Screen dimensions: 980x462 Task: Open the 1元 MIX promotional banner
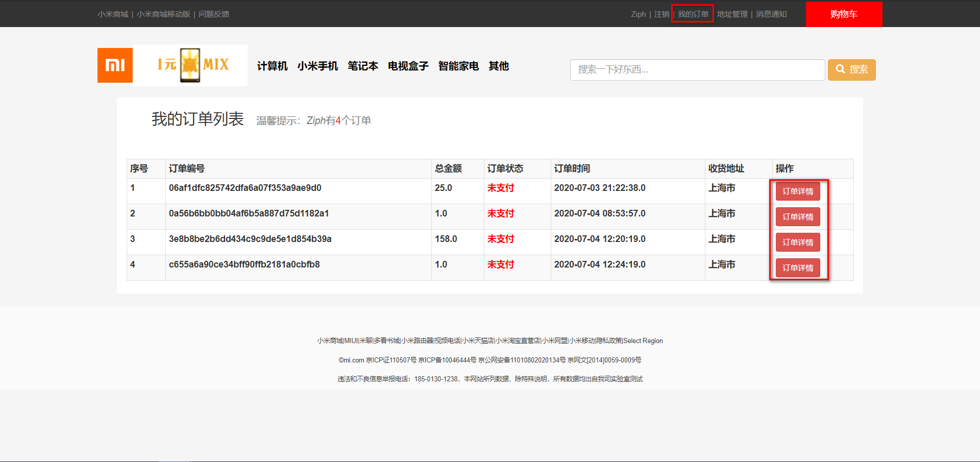click(x=190, y=65)
